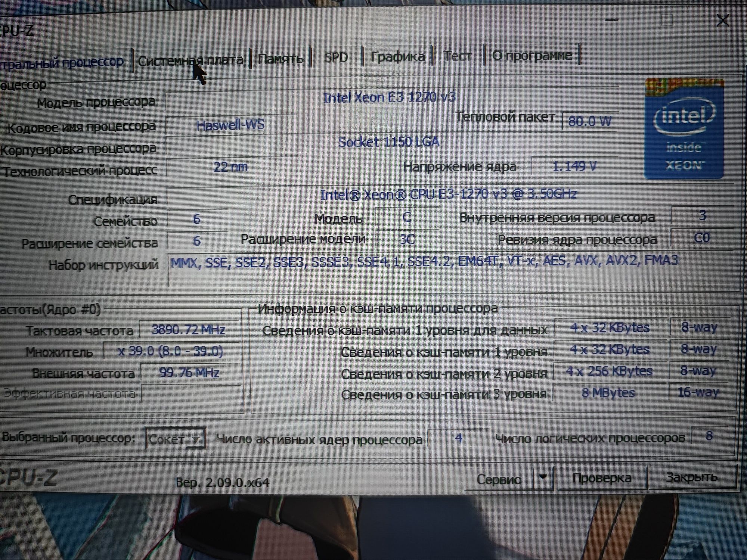Click the extended model value 3C
This screenshot has width=747, height=560.
(x=407, y=239)
